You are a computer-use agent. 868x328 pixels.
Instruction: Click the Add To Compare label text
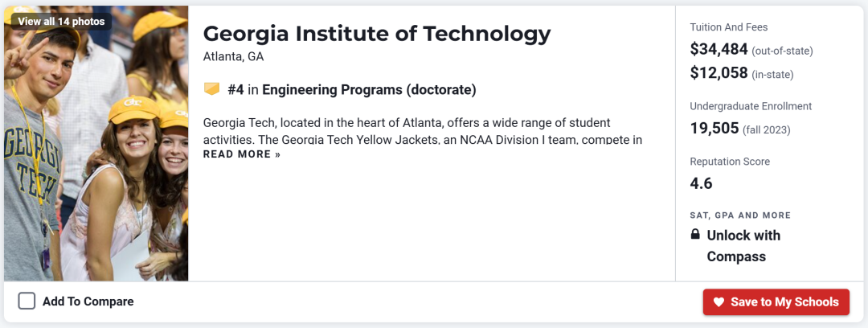(88, 301)
